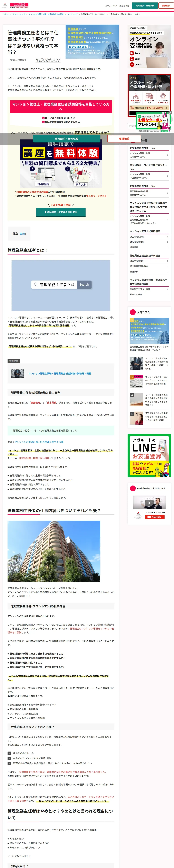This screenshot has width=174, height=868.
Task: Click the Zoom camera icon in online consultation banner
Action: pyautogui.click(x=132, y=53)
